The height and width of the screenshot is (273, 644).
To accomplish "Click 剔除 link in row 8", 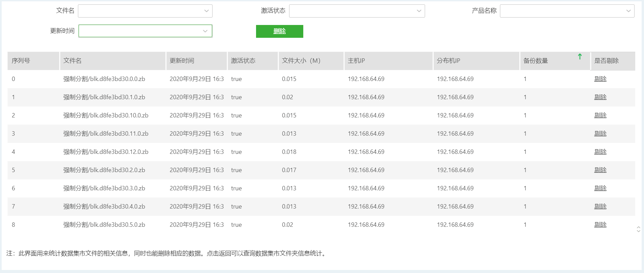I will pos(600,225).
